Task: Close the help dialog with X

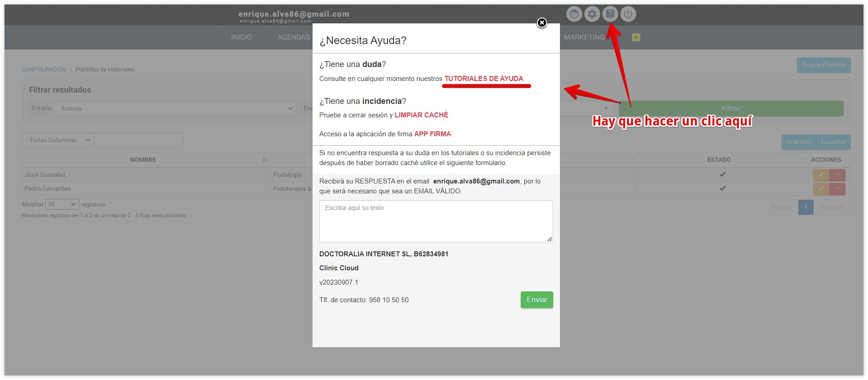Action: [x=542, y=22]
